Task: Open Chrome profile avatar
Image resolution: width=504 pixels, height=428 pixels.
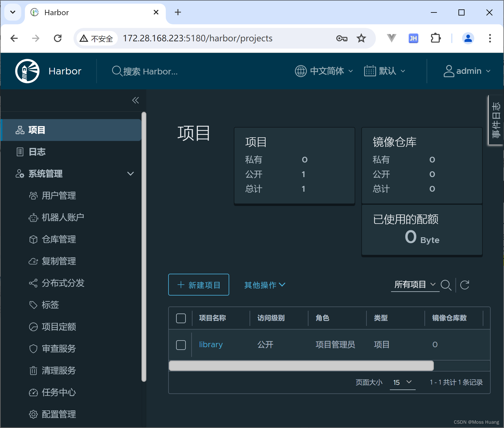Action: click(x=468, y=38)
